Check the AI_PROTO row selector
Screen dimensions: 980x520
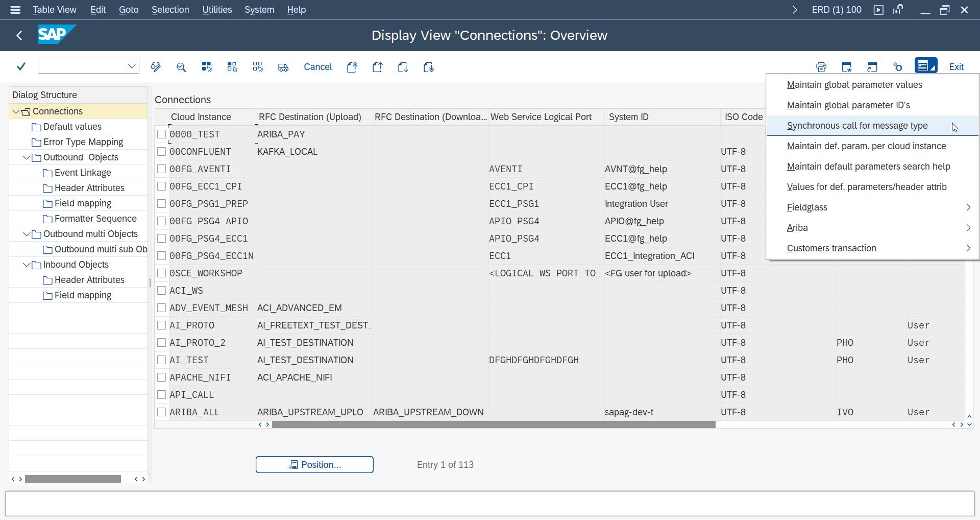(162, 325)
